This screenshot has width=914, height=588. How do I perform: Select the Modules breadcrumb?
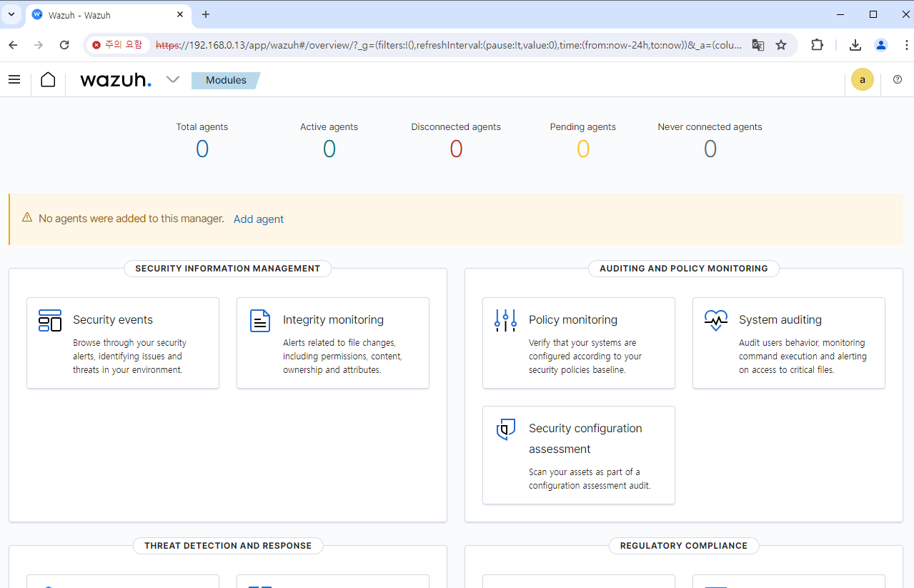226,80
